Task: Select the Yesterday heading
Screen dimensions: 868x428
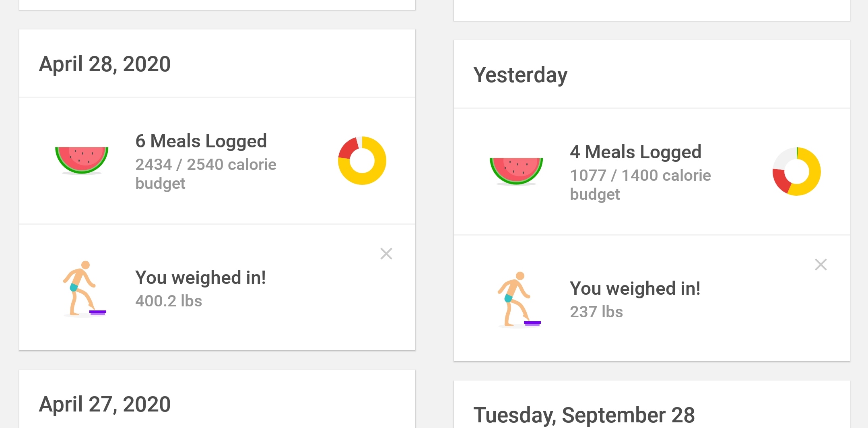Action: click(x=520, y=75)
